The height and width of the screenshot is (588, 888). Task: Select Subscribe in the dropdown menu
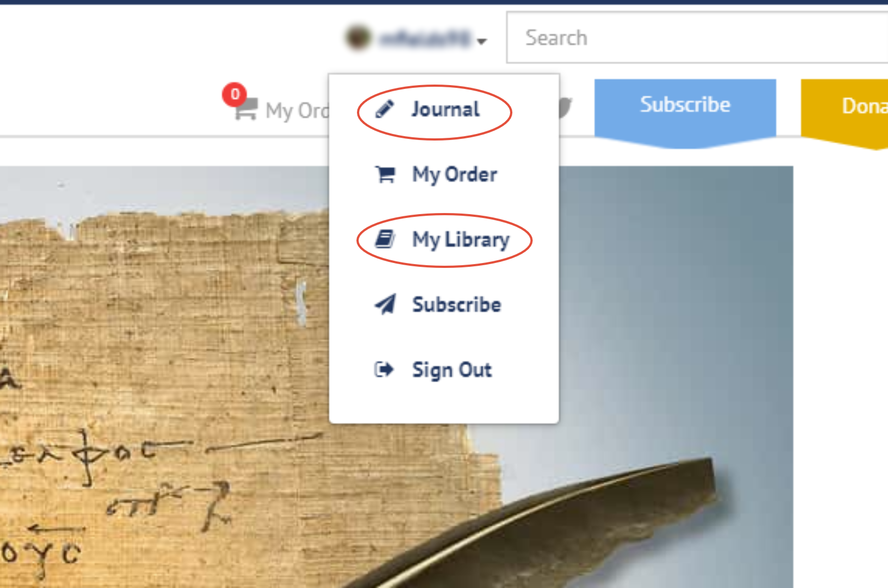coord(456,304)
